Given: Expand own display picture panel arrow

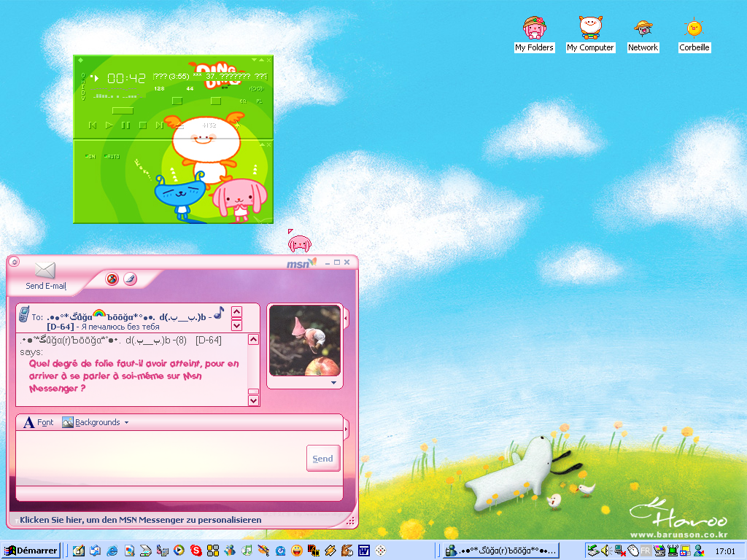Looking at the screenshot, I should point(346,429).
